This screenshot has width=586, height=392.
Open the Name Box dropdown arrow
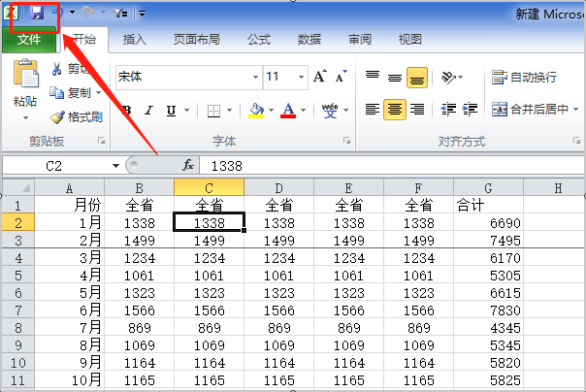click(115, 166)
